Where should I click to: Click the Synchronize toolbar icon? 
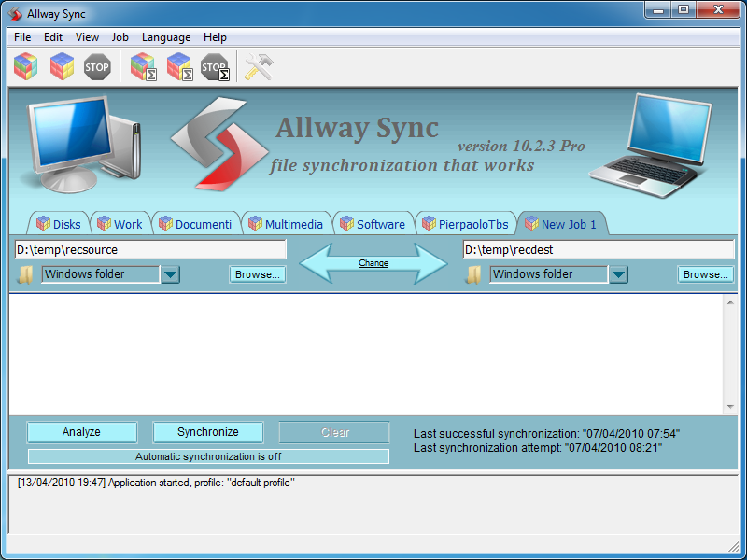[62, 66]
